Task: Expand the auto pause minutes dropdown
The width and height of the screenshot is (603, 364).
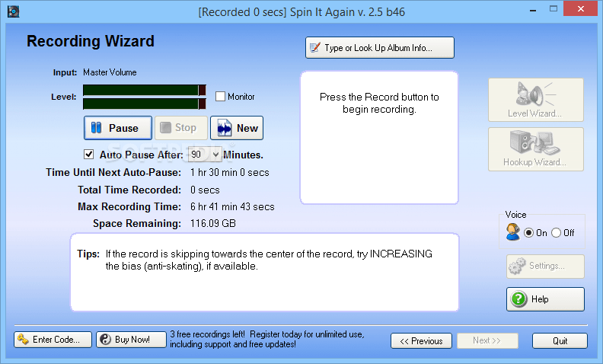Action: [x=215, y=155]
